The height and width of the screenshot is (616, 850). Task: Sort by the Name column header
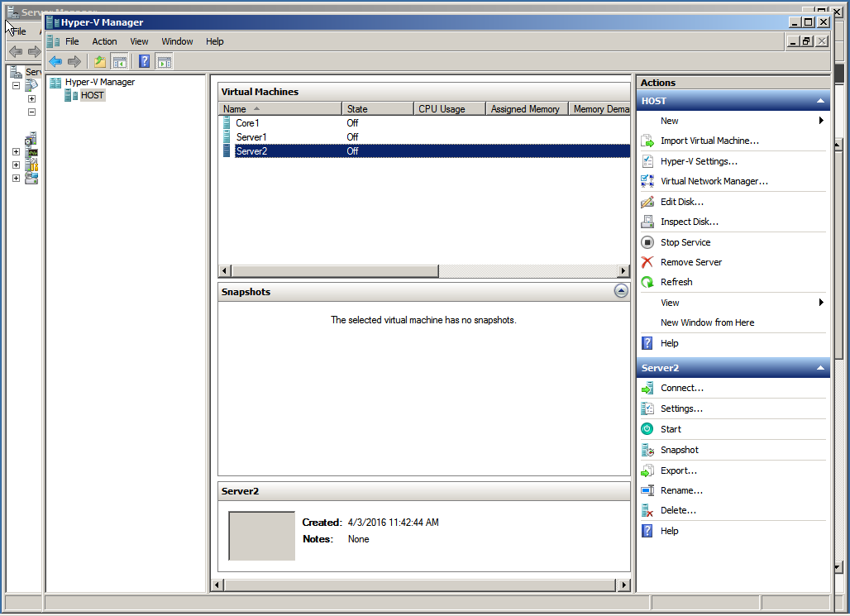pos(280,109)
